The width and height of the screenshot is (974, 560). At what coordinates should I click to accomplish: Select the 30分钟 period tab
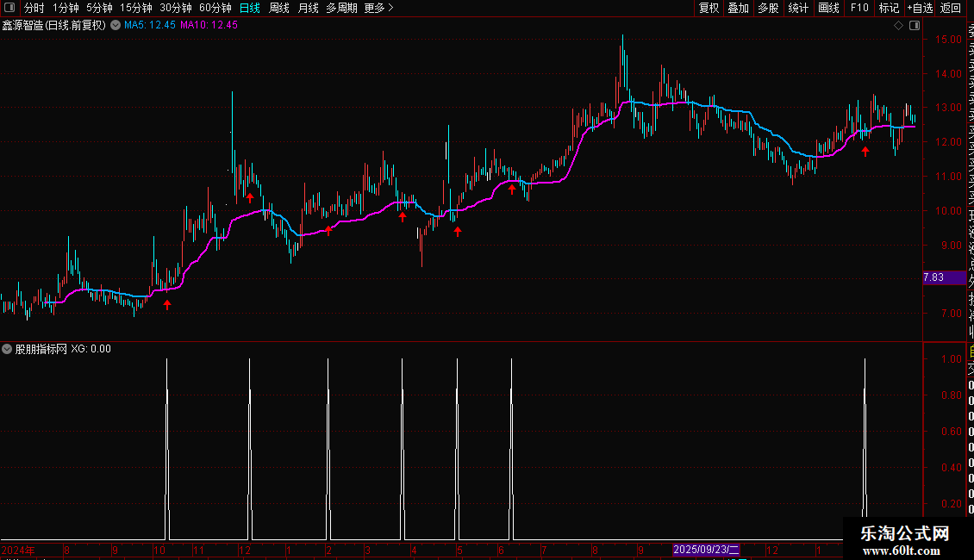[176, 8]
